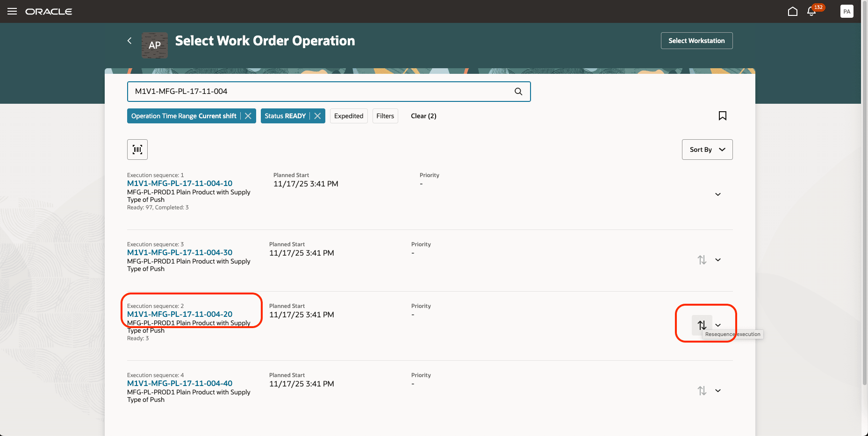Resequence execution for operation 004-20
Image resolution: width=868 pixels, height=436 pixels.
(x=702, y=324)
